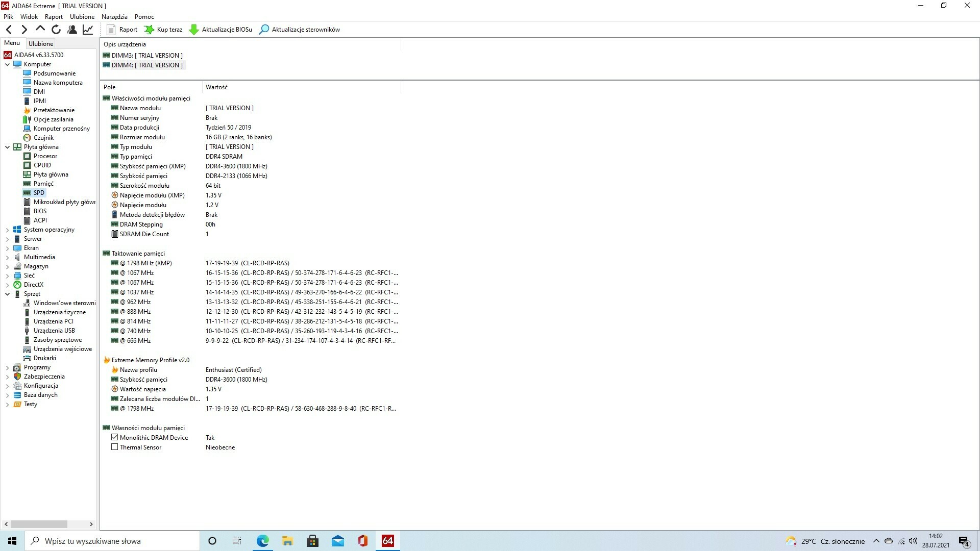
Task: Toggle Thermal Sensor checkbox
Action: (x=114, y=447)
